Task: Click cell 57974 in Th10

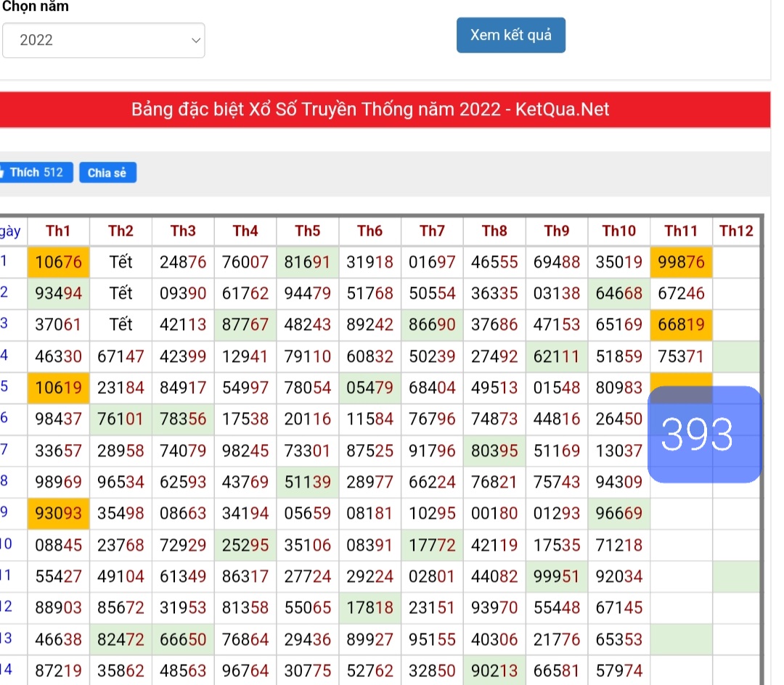Action: coord(619,670)
